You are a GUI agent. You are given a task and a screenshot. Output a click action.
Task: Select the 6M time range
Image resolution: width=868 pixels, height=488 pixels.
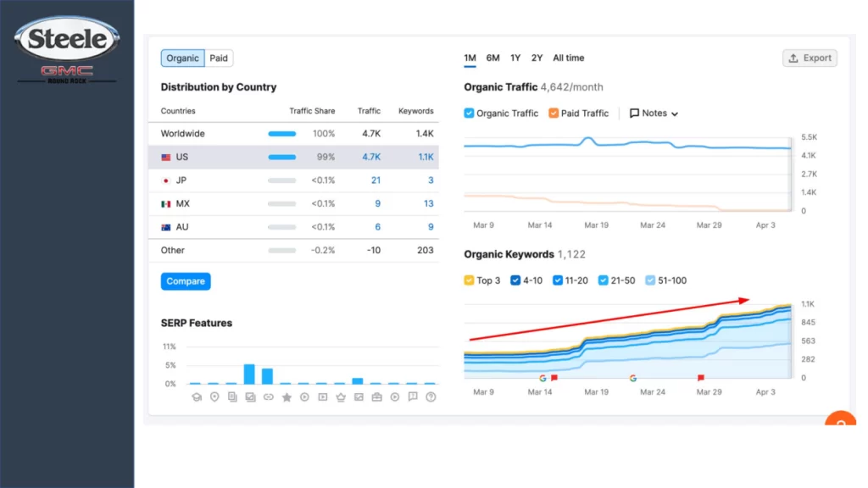(492, 58)
